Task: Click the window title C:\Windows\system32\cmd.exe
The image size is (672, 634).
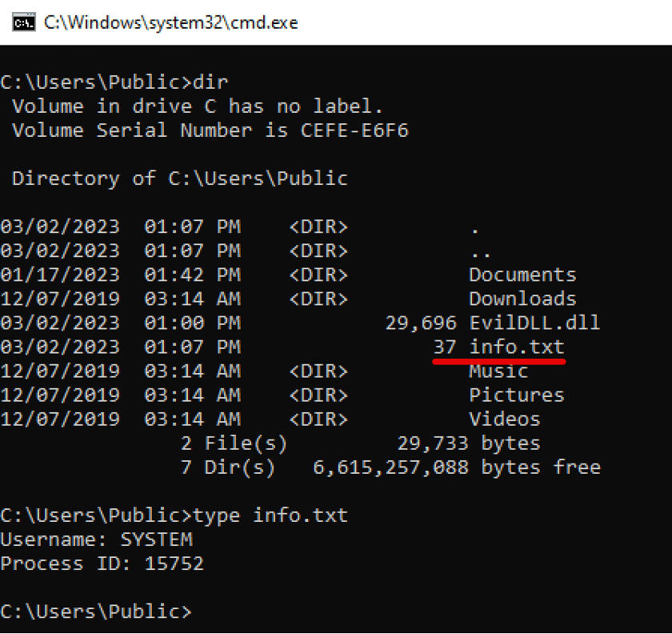Action: tap(171, 22)
